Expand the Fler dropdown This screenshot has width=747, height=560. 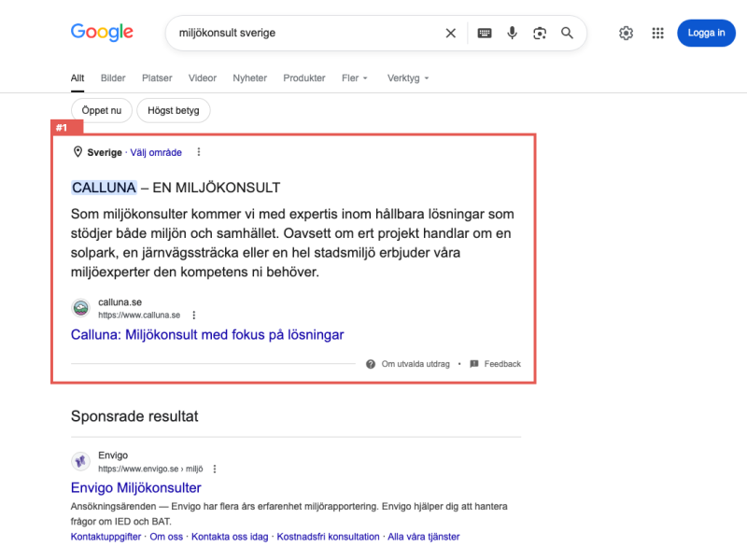355,78
